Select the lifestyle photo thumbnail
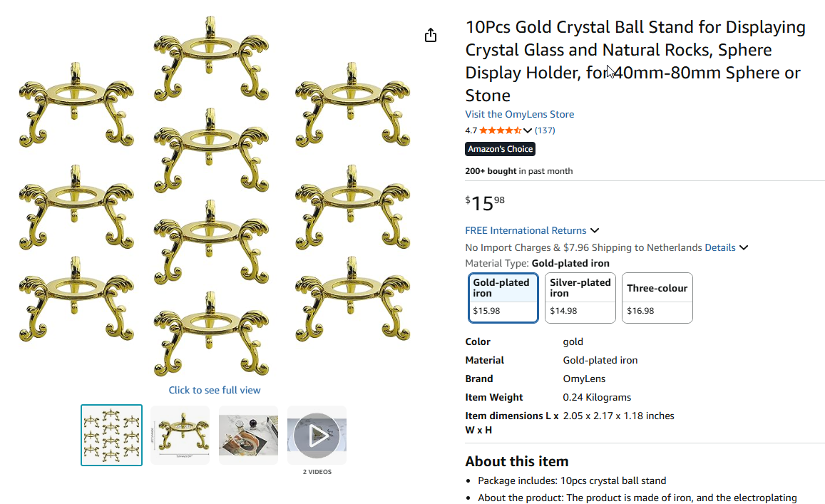The image size is (825, 504). tap(248, 435)
